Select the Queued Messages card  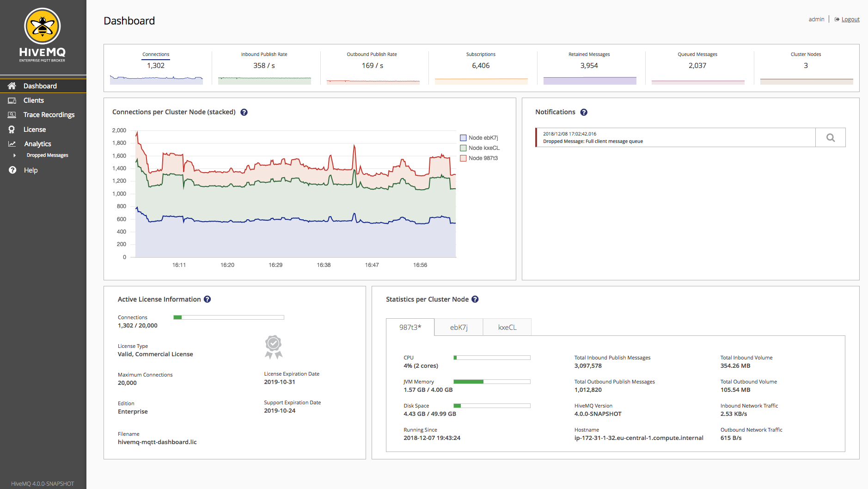(x=698, y=68)
